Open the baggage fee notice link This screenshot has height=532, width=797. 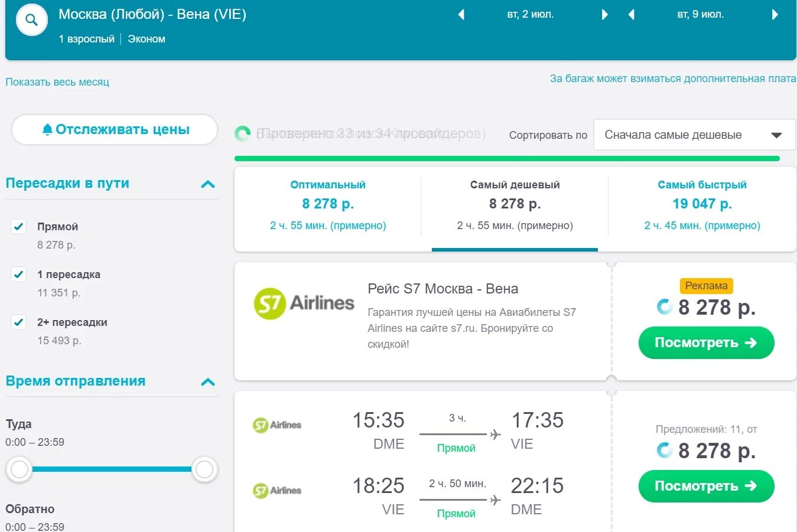[673, 79]
